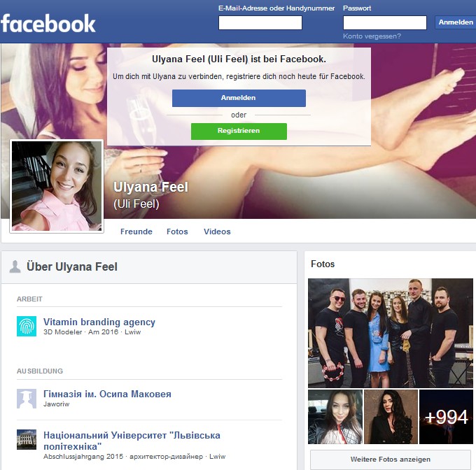Open the +994 more photos thumbnail
This screenshot has width=476, height=470.
(x=446, y=417)
